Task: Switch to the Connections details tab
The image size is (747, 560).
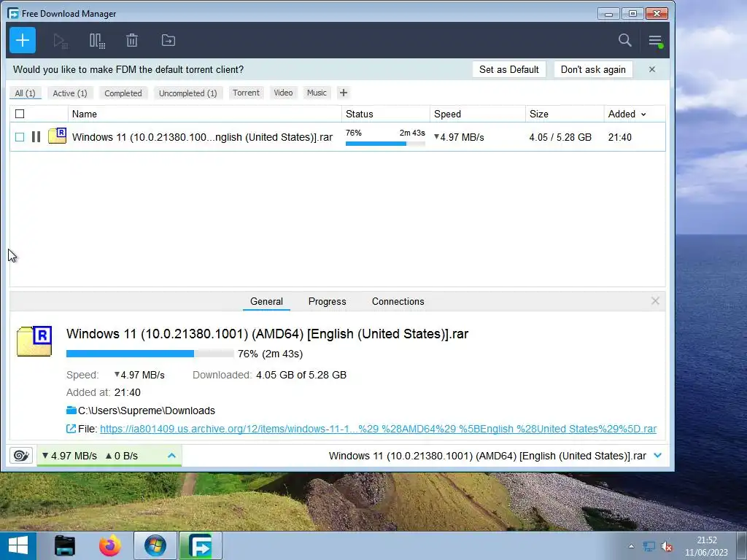Action: point(398,301)
